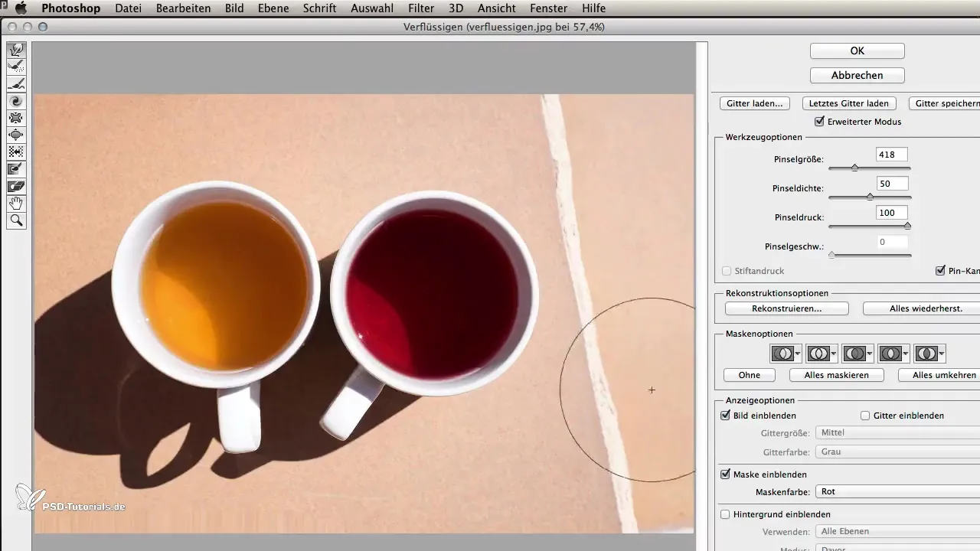Screen dimensions: 980x551
Task: Toggle Maske einblenden checkbox
Action: [726, 474]
